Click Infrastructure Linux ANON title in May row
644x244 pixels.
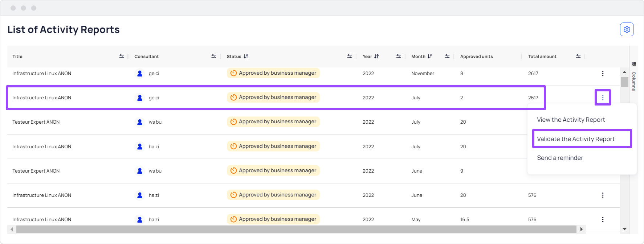42,219
